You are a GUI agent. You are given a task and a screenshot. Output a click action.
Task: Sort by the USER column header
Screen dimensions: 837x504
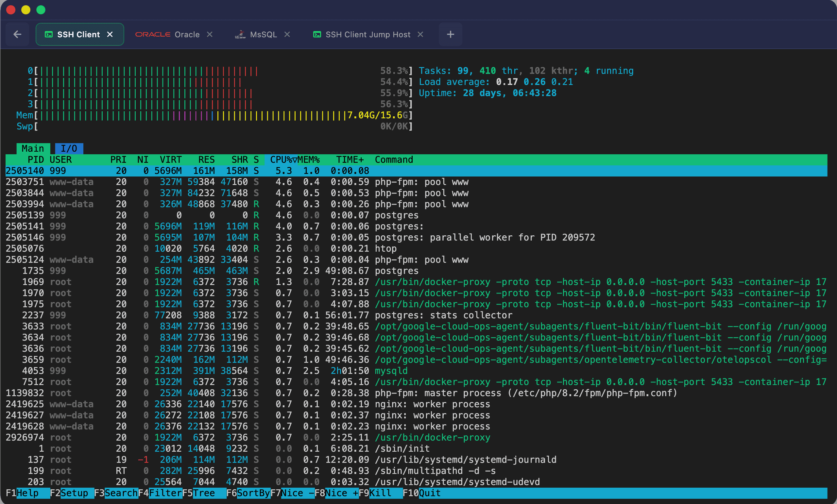tap(60, 160)
